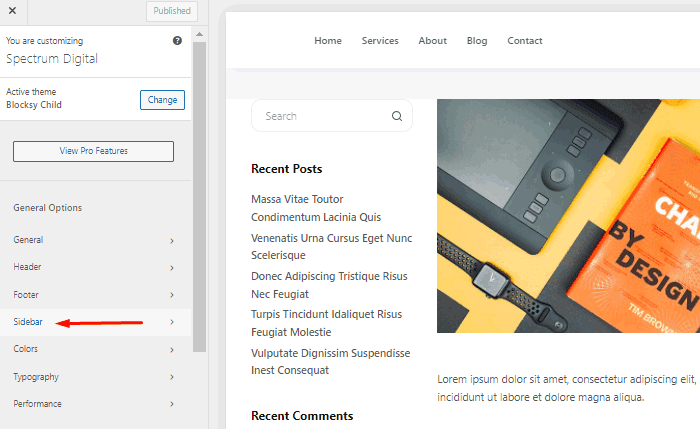Open the Footer settings panel

(94, 295)
